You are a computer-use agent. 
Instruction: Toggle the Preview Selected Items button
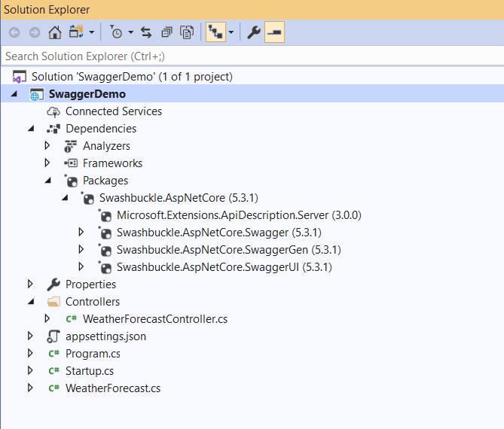(274, 32)
